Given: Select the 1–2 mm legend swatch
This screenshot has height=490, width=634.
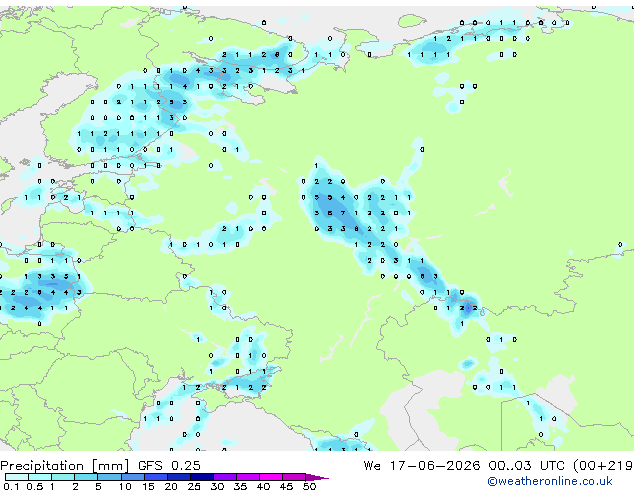Looking at the screenshot, I should pyautogui.click(x=63, y=477).
